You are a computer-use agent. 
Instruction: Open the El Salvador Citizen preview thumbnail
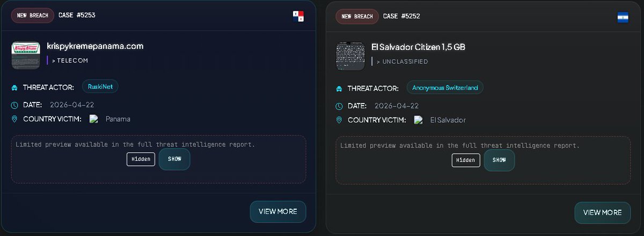coord(350,56)
